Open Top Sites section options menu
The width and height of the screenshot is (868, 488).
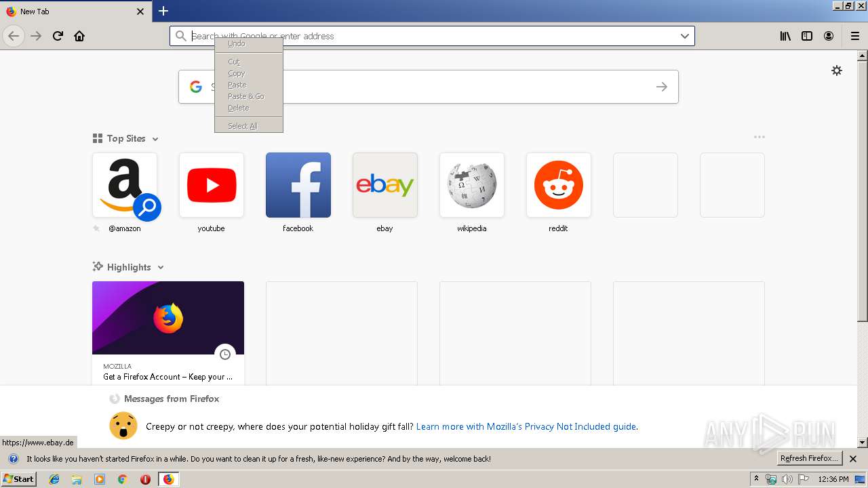759,137
